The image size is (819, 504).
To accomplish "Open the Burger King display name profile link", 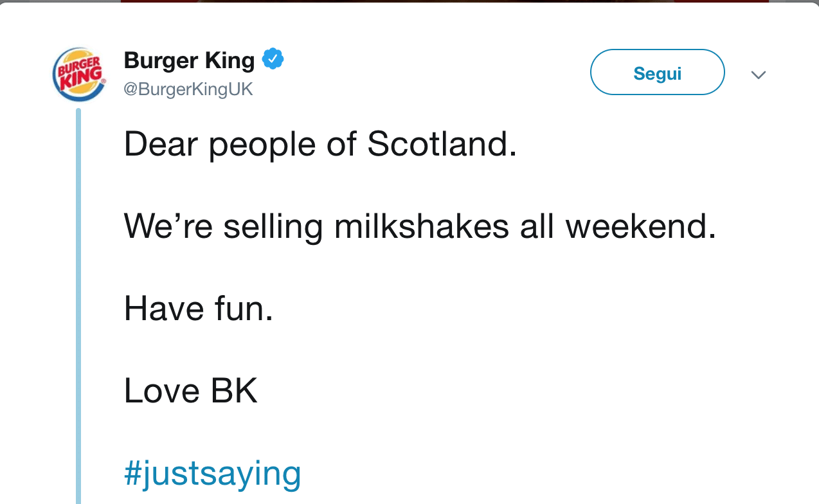I will (189, 60).
